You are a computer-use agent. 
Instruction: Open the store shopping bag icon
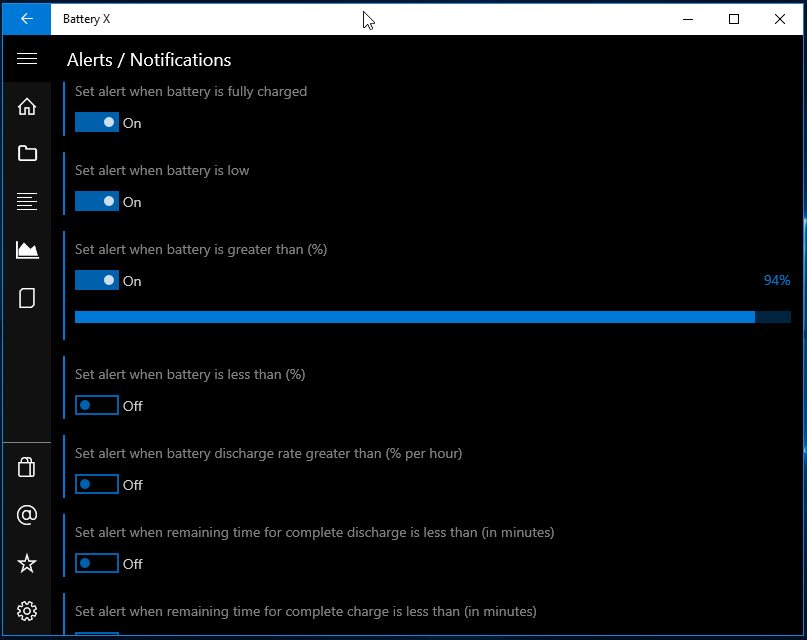point(27,467)
